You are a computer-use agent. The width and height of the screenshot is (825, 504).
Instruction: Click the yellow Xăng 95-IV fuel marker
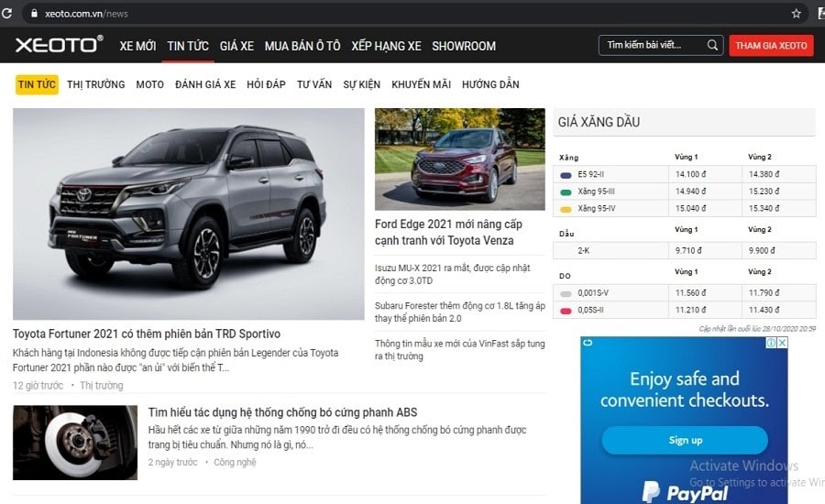pyautogui.click(x=566, y=209)
